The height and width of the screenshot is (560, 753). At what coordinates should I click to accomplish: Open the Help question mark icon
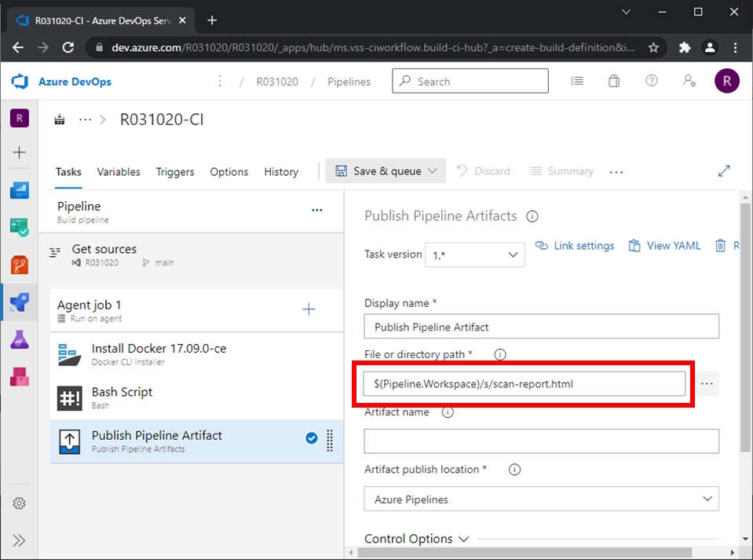coord(651,81)
